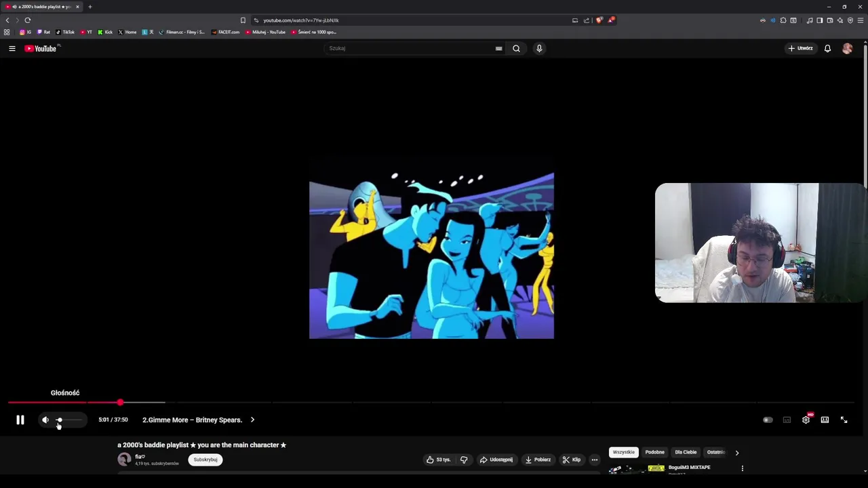The image size is (868, 488).
Task: Click share page icon in address bar
Action: pos(587,20)
